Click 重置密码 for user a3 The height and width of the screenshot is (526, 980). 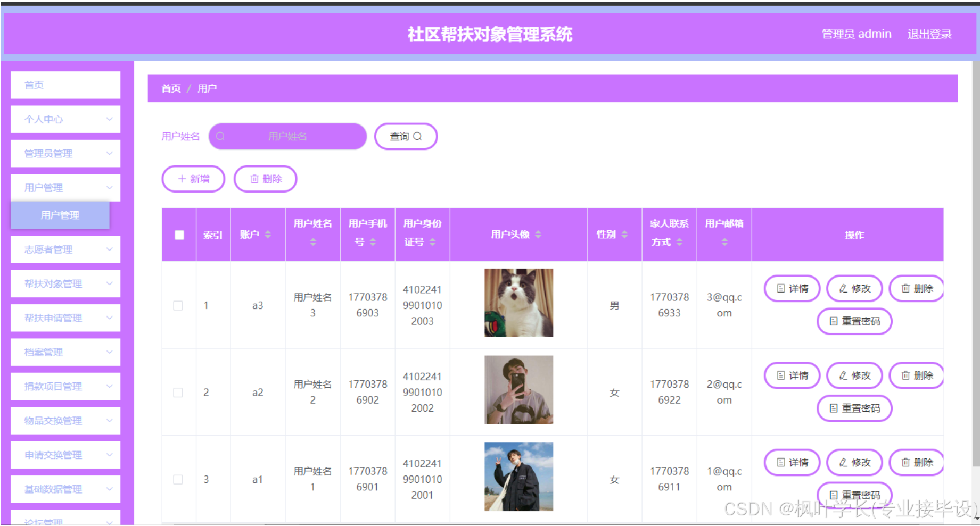point(854,321)
